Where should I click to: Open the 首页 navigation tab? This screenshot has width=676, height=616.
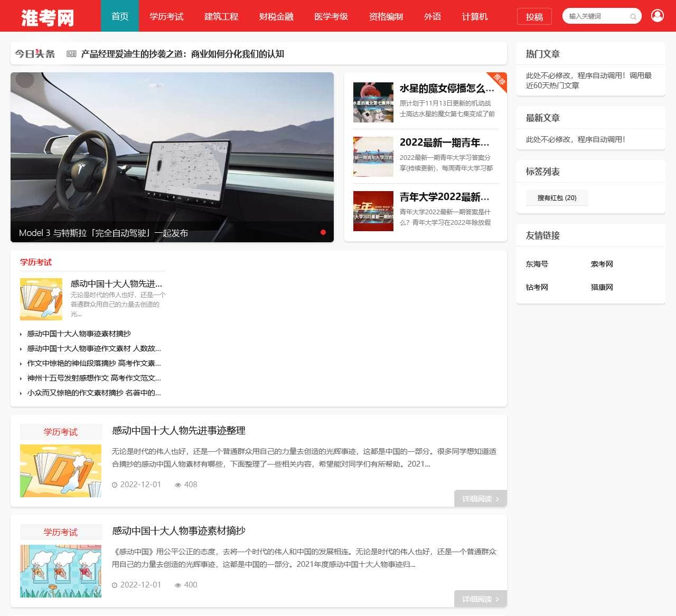click(x=120, y=16)
